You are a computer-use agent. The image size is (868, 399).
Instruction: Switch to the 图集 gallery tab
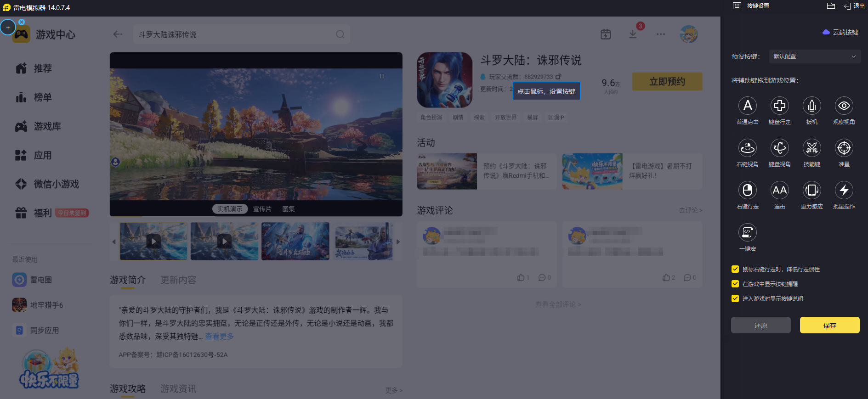(x=289, y=209)
